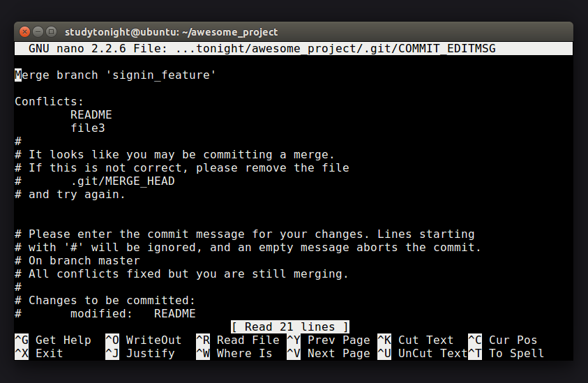This screenshot has width=588, height=383.
Task: Click the ^T To Spell shortcut
Action: coord(506,354)
